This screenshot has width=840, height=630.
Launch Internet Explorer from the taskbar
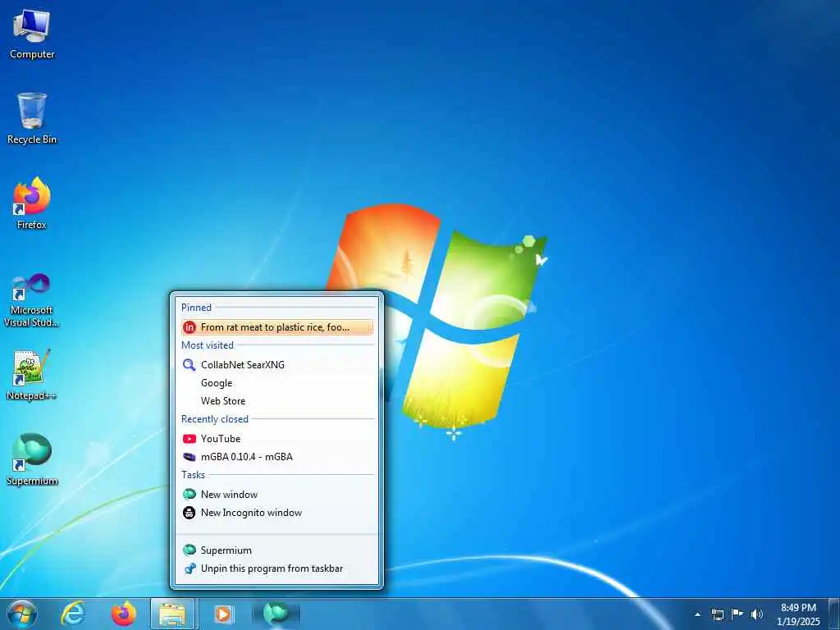(73, 614)
